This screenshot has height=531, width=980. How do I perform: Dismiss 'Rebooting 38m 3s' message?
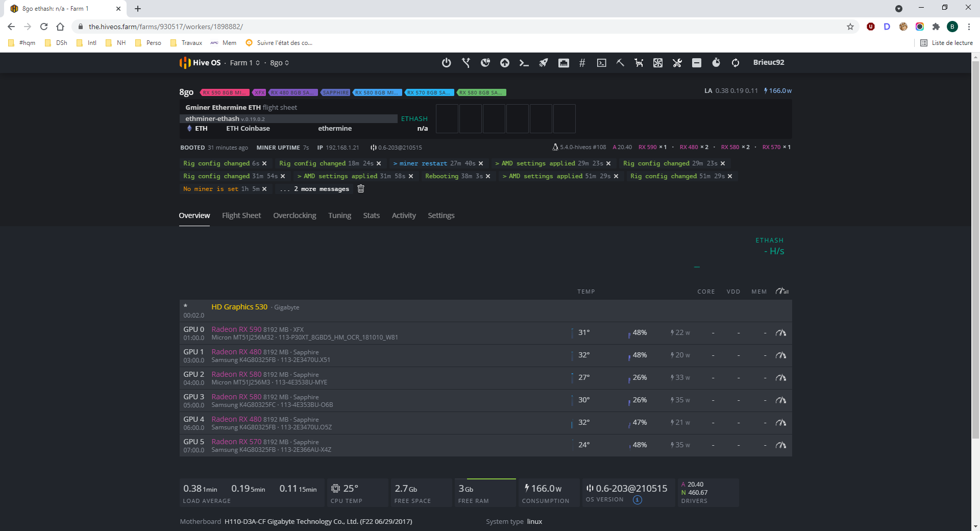pos(488,176)
